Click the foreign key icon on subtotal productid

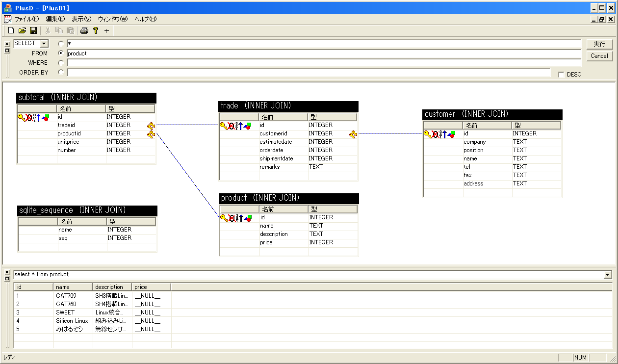click(151, 134)
